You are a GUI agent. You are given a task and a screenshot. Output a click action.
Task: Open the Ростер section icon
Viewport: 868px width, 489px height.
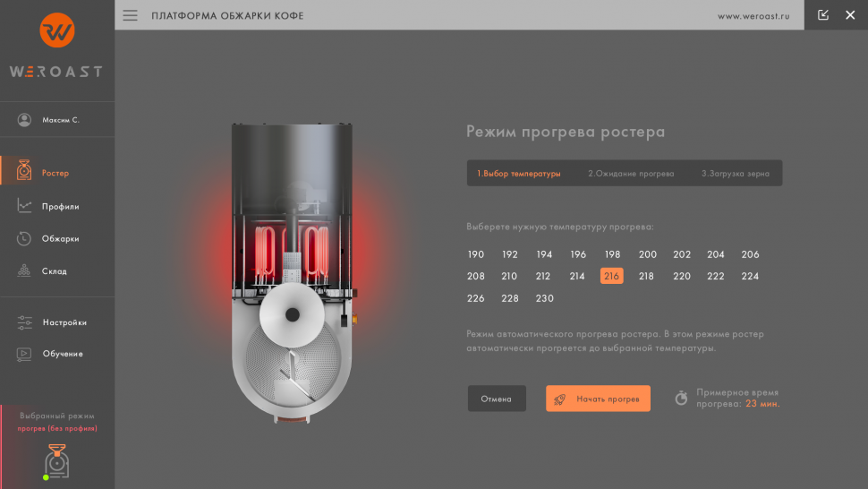coord(24,170)
